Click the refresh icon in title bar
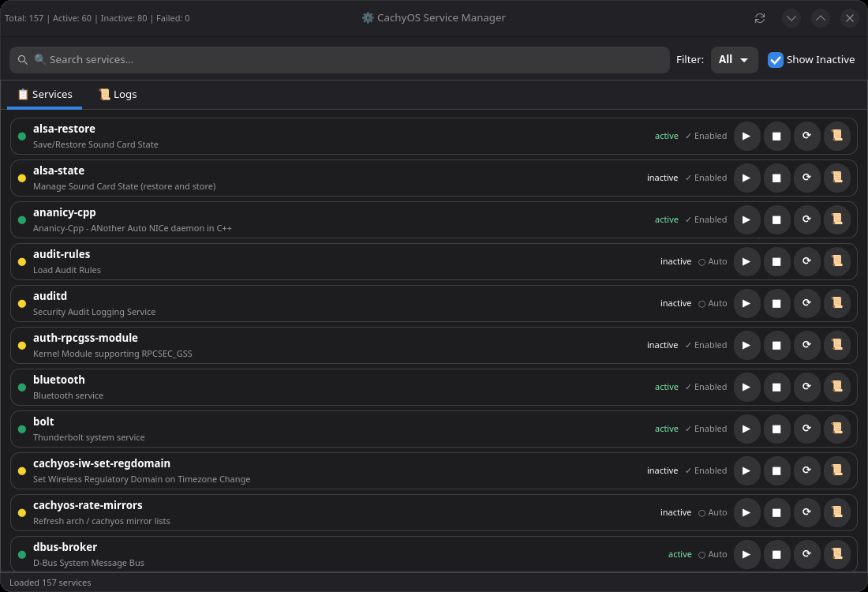Viewport: 868px width, 592px height. [760, 18]
